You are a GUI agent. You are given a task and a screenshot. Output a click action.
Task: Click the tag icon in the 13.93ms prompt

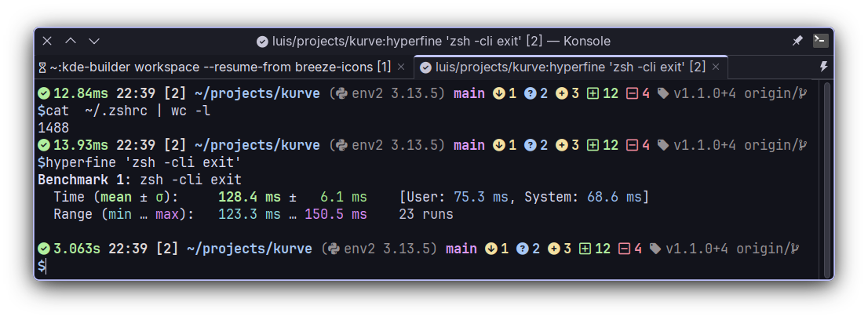tap(663, 145)
